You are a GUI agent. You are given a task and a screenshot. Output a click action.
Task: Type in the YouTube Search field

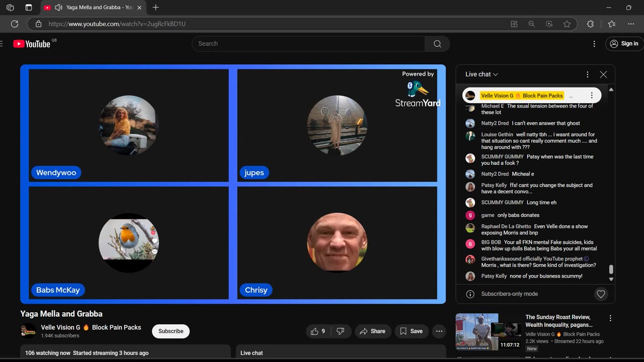pos(308,44)
